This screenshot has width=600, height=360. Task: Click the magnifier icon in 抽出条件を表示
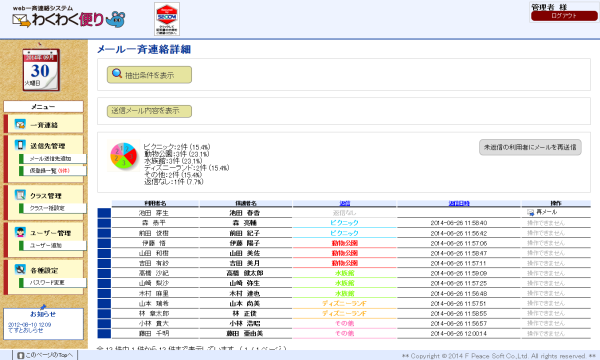117,73
